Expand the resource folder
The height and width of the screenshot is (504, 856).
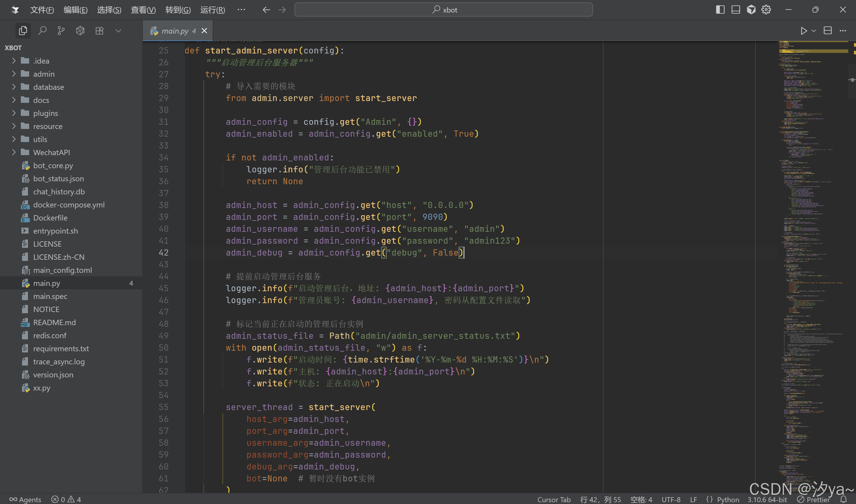click(x=71, y=126)
